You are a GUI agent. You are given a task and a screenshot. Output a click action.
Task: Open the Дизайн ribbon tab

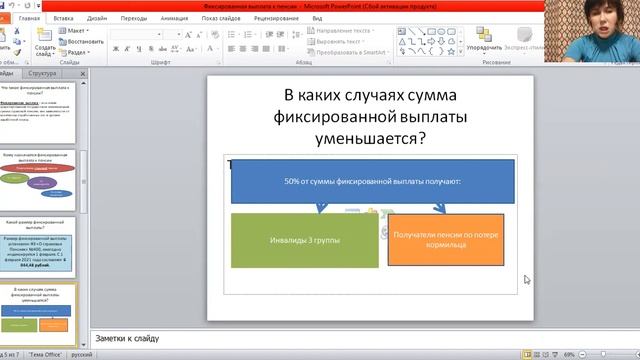point(97,18)
